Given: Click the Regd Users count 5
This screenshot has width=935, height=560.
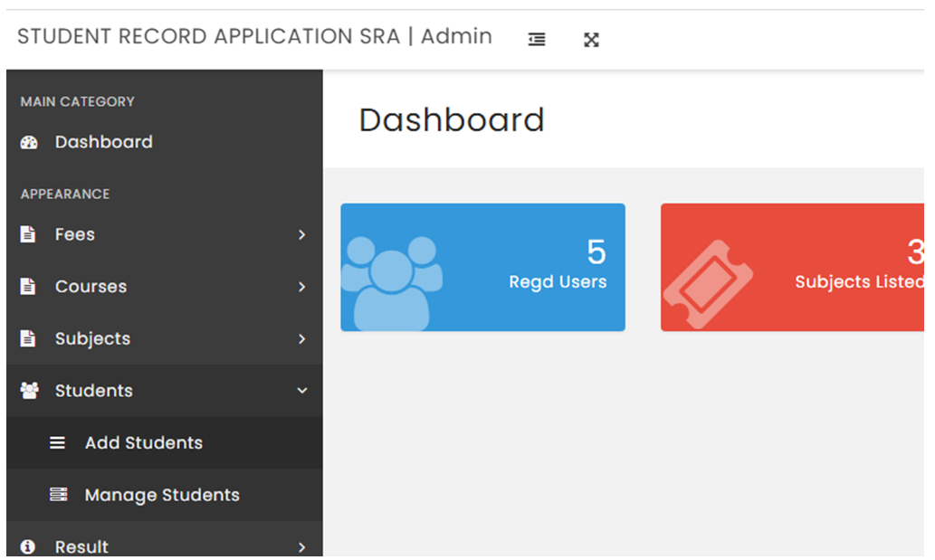Looking at the screenshot, I should click(x=596, y=252).
